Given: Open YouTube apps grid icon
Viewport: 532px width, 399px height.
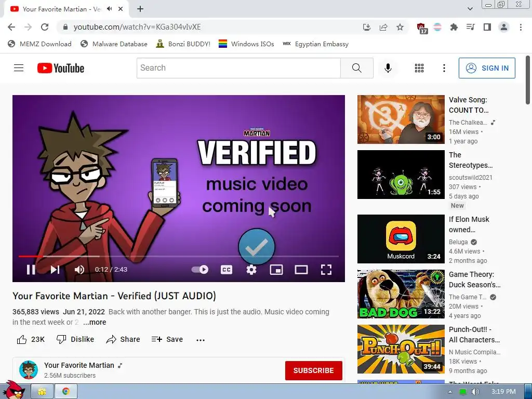Looking at the screenshot, I should click(419, 68).
